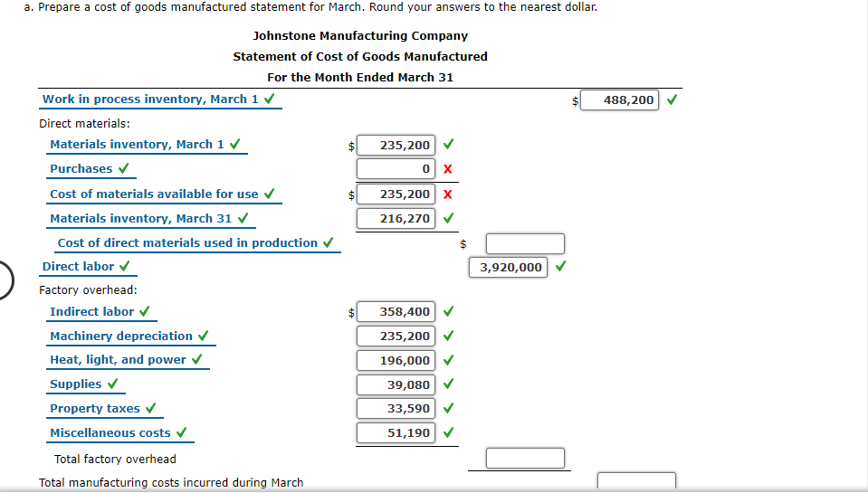The height and width of the screenshot is (493, 868).
Task: Click 'For the Month Ended March 31' heading
Action: coord(360,78)
